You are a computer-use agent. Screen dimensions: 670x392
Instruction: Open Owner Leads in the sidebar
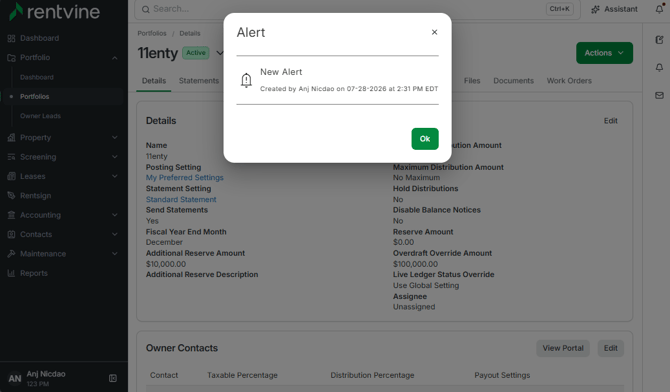click(x=40, y=116)
